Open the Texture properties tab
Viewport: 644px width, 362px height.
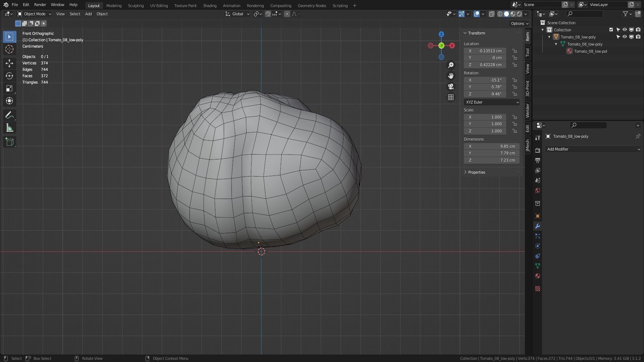click(538, 289)
